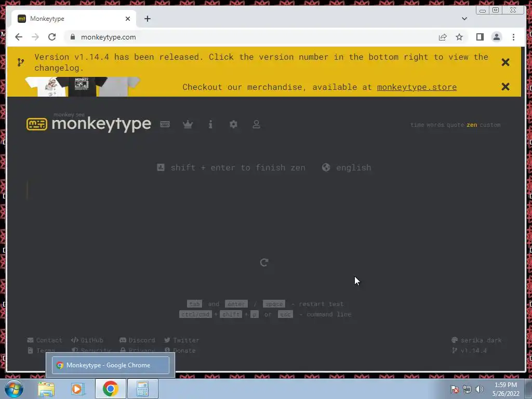
Task: Open the Discord footer link
Action: [137, 340]
